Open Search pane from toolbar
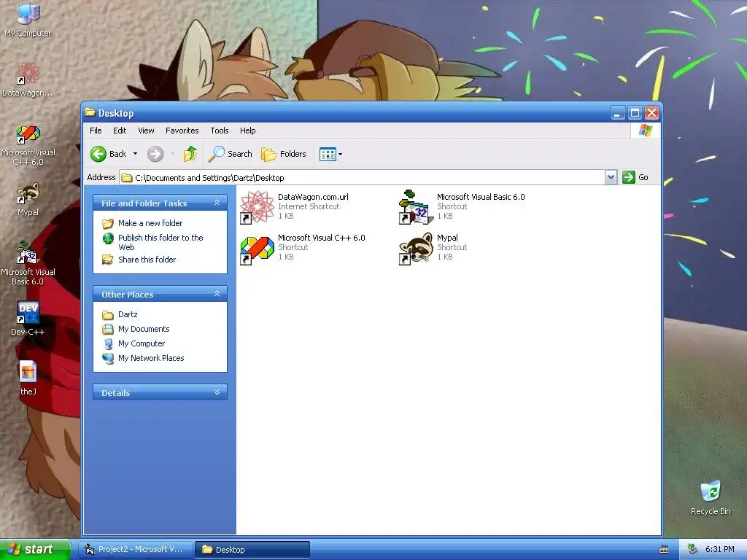This screenshot has height=560, width=747. click(231, 154)
